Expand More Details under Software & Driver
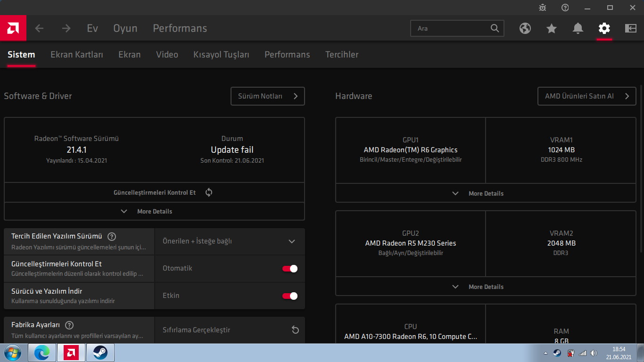 [154, 211]
